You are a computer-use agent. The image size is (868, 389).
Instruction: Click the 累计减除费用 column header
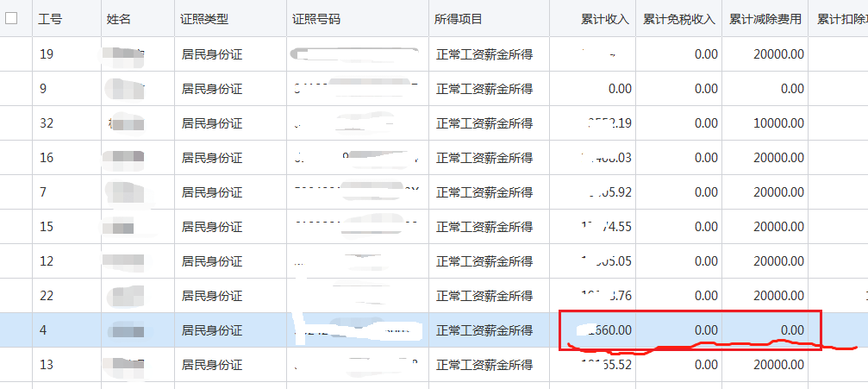765,19
